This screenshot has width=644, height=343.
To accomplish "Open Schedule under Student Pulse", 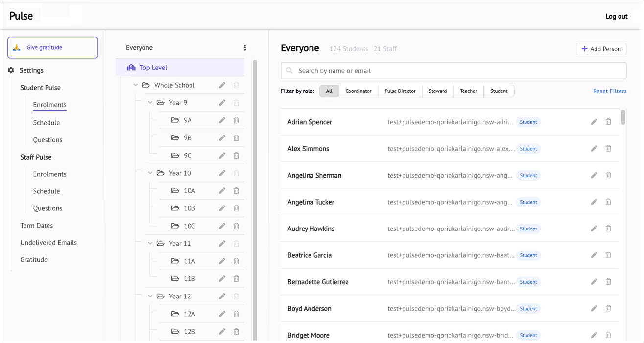I will tap(47, 123).
